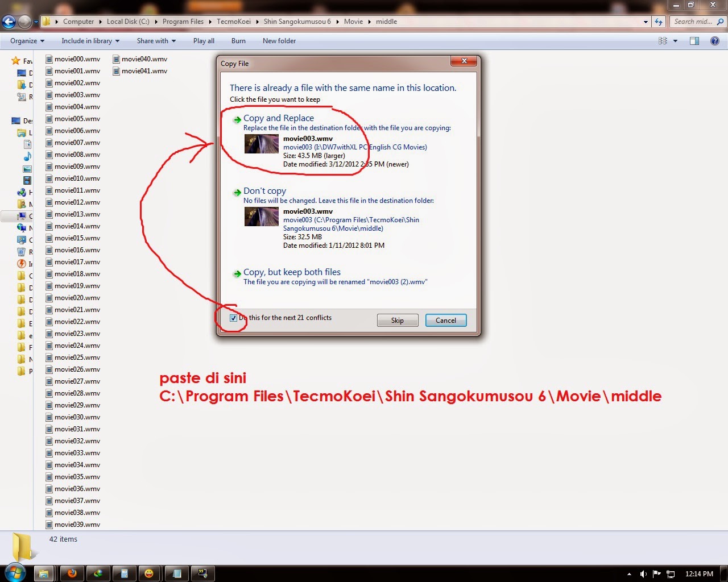Screen dimensions: 728x582
Task: Click the Forward navigation arrow
Action: pos(24,22)
